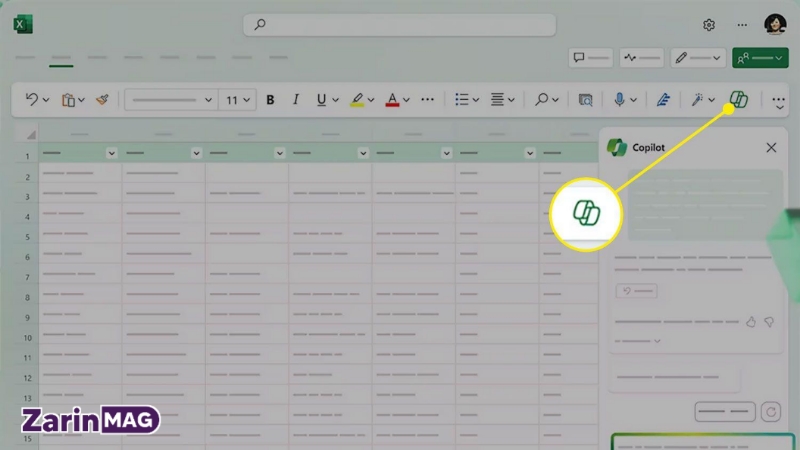Click the search box at top
800x450 pixels.
[x=399, y=24]
